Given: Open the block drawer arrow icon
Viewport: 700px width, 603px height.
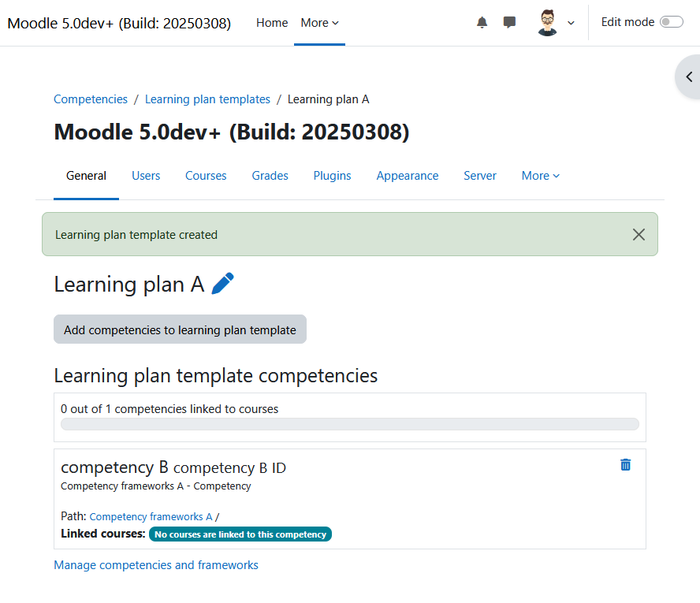Looking at the screenshot, I should point(689,76).
